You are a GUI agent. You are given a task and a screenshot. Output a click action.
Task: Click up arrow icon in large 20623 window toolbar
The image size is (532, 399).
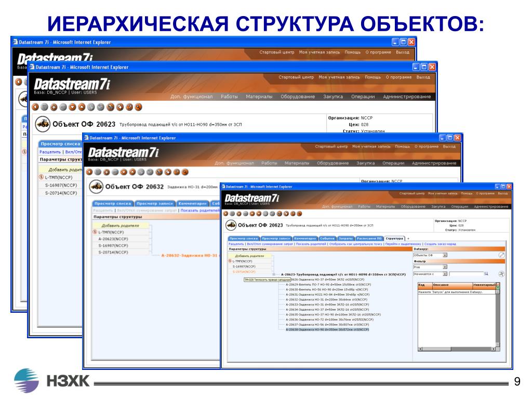click(82, 107)
